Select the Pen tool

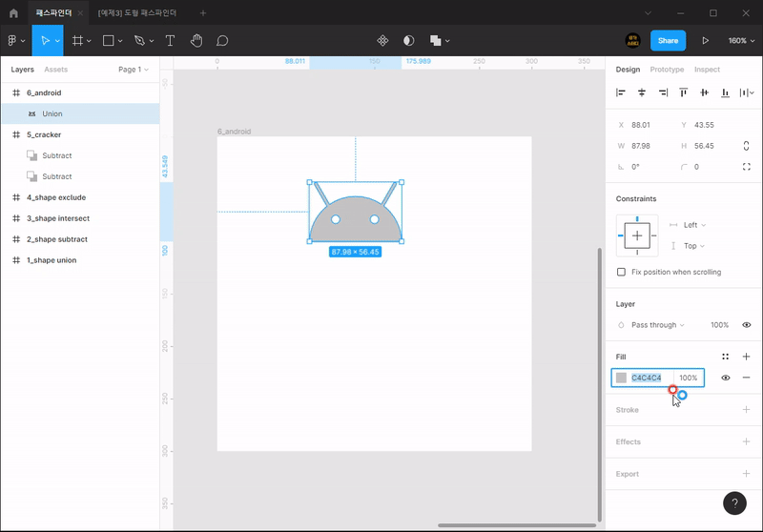[139, 41]
